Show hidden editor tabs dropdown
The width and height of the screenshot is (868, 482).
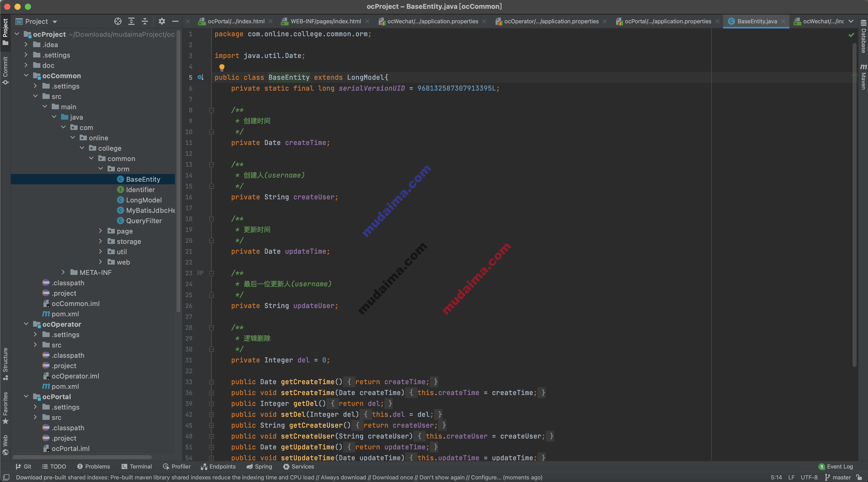tap(851, 21)
